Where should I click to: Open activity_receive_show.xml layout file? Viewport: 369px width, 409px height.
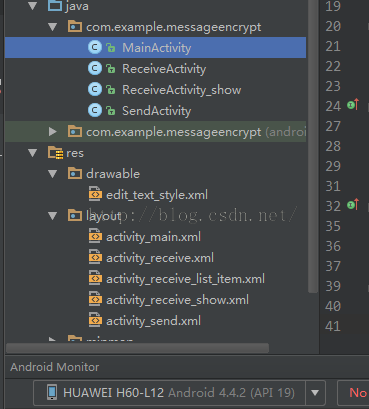point(177,300)
